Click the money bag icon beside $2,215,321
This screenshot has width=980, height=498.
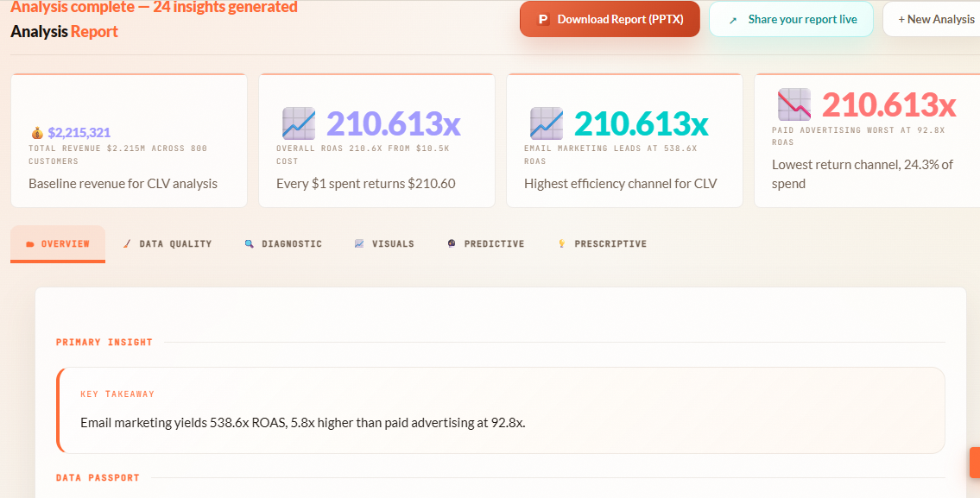coord(37,132)
